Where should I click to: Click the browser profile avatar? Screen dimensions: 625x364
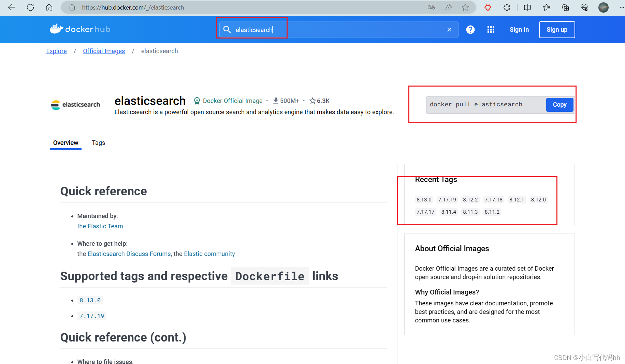603,7
